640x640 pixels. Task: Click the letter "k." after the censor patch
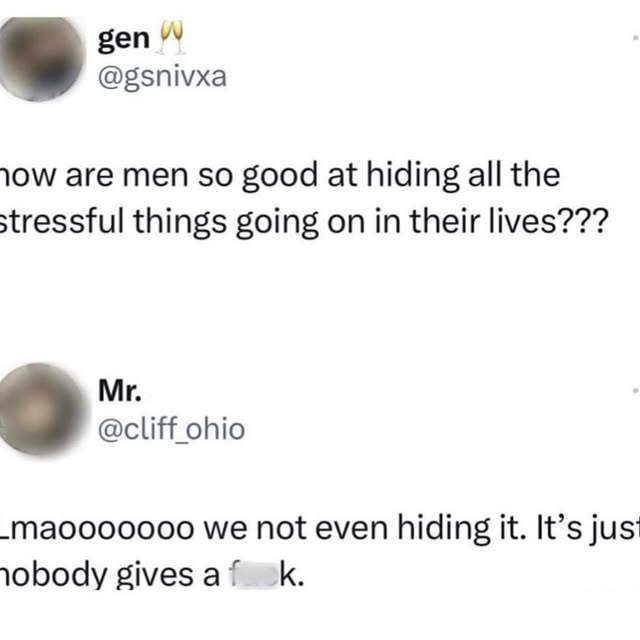[291, 575]
